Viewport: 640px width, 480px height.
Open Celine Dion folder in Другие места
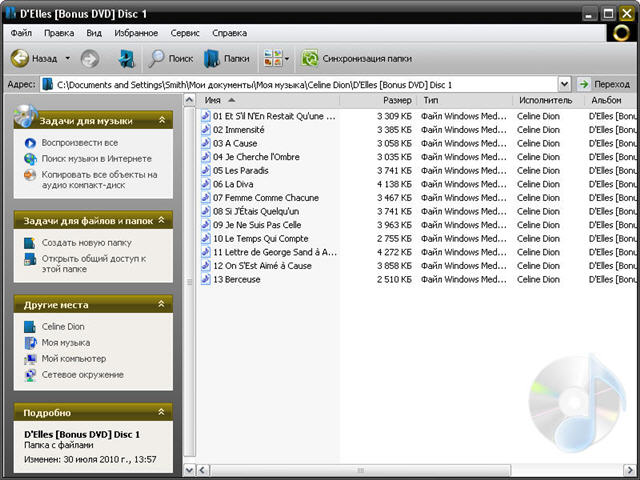pos(63,327)
